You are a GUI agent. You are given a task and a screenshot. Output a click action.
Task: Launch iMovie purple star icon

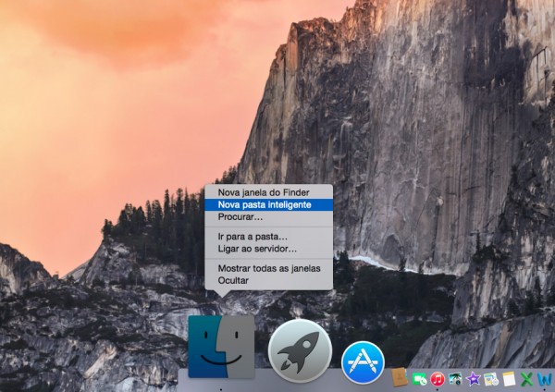pyautogui.click(x=474, y=379)
